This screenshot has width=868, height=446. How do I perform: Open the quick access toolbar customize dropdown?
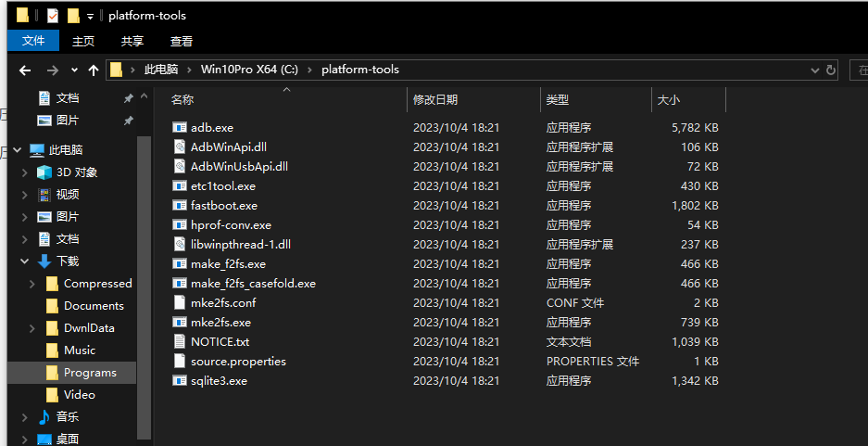[x=90, y=17]
